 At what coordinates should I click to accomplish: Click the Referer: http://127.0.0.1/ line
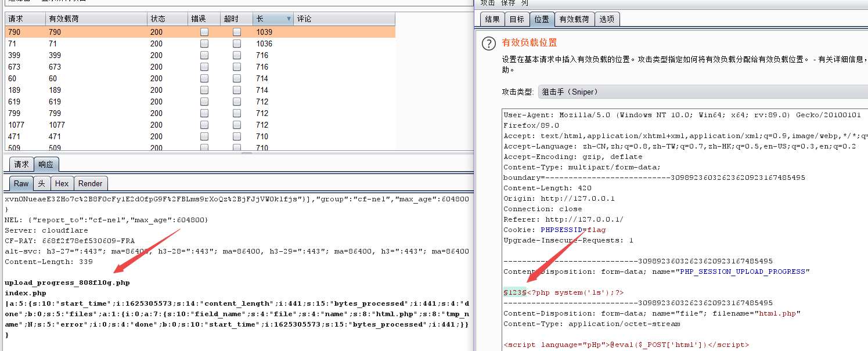point(564,219)
